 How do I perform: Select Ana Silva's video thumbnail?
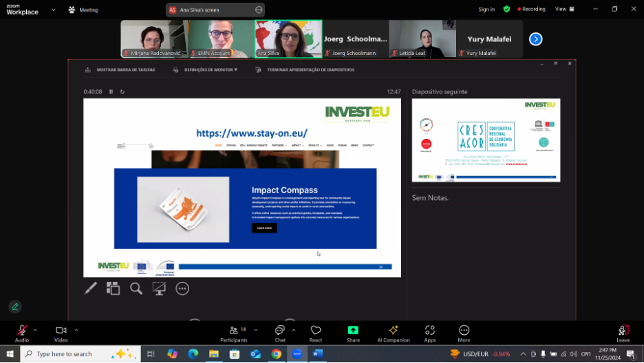coord(288,38)
